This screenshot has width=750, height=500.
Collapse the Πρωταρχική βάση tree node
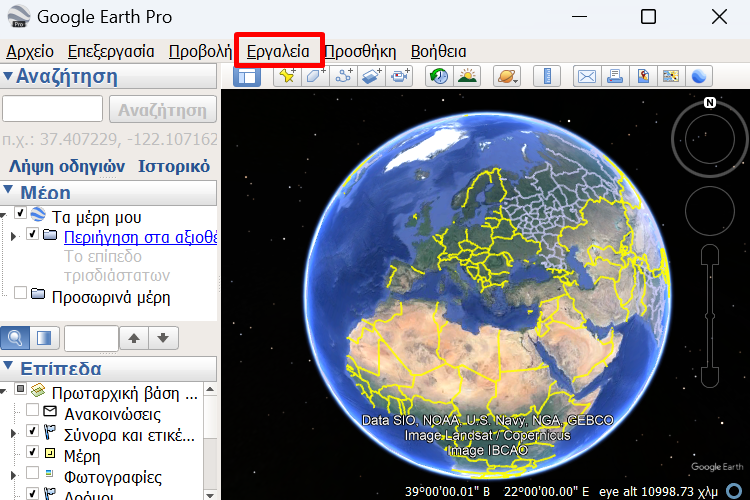[3, 392]
